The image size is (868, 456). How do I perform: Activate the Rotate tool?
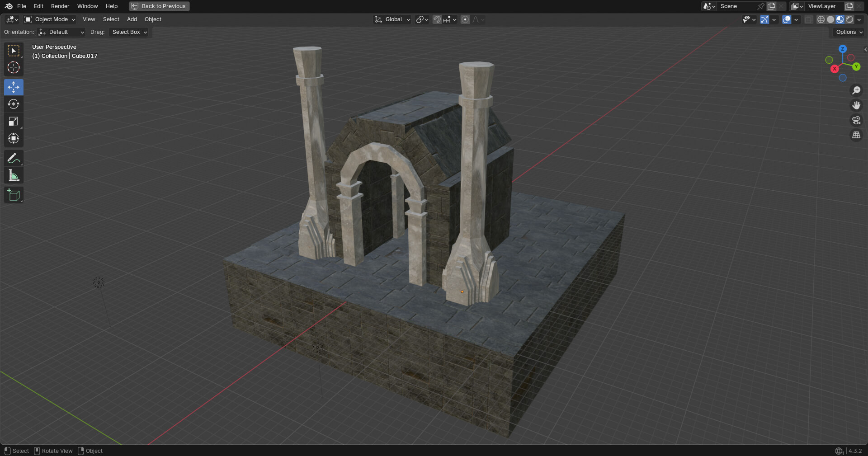(x=14, y=104)
